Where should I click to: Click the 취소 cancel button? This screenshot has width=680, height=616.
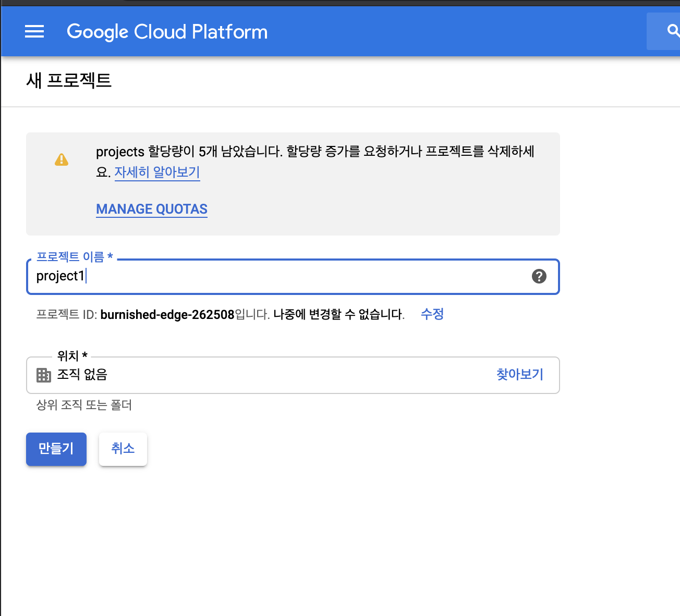coord(123,449)
